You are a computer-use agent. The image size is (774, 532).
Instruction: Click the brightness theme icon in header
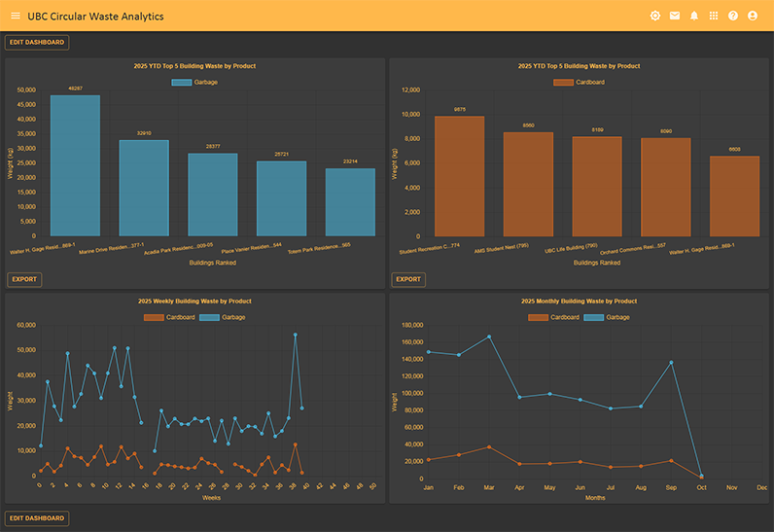pyautogui.click(x=655, y=17)
